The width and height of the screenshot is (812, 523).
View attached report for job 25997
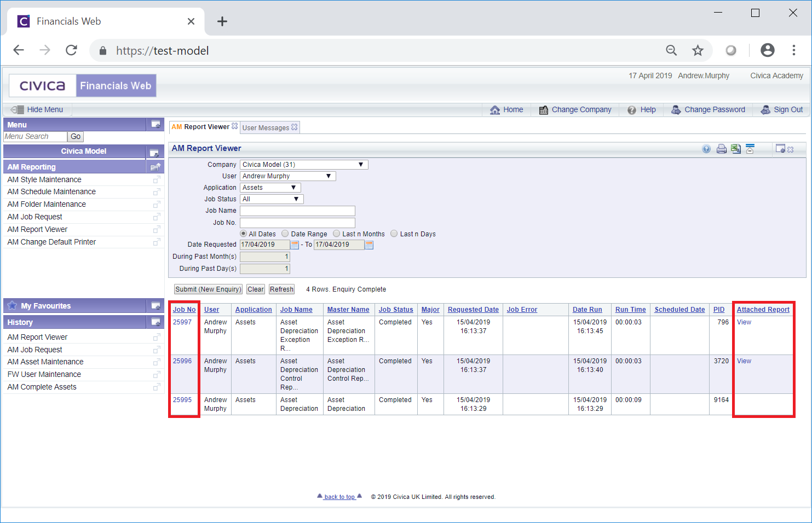744,322
